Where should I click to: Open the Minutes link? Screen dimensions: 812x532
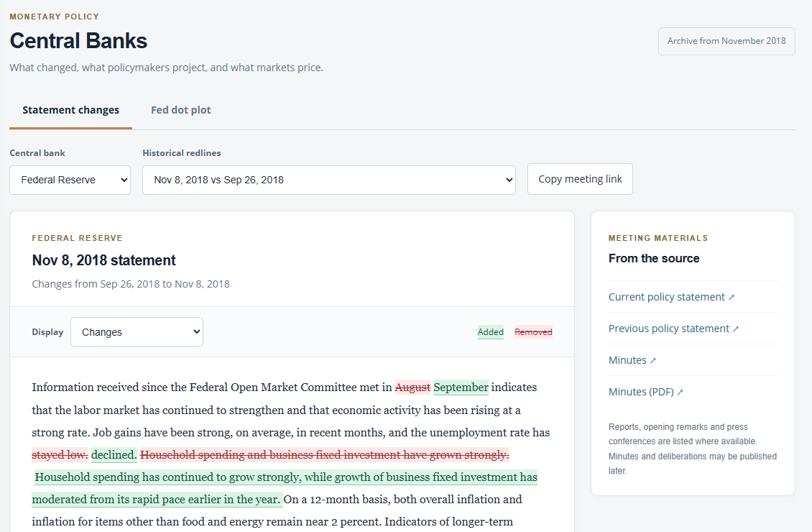[x=632, y=360]
